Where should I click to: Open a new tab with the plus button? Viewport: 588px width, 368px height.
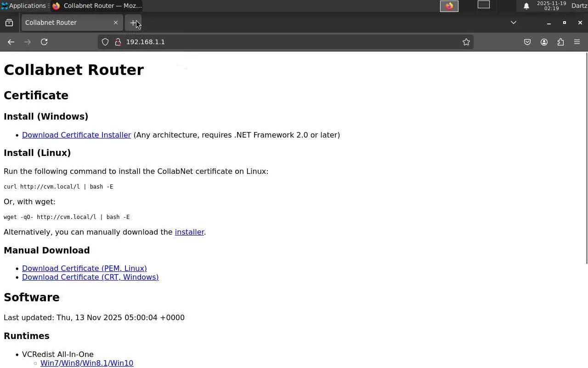tap(133, 23)
